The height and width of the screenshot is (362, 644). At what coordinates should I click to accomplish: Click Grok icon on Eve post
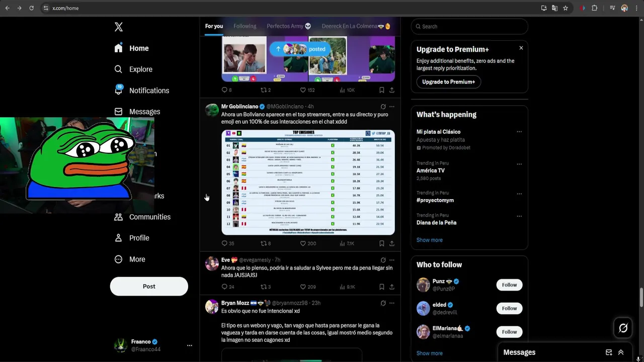383,260
